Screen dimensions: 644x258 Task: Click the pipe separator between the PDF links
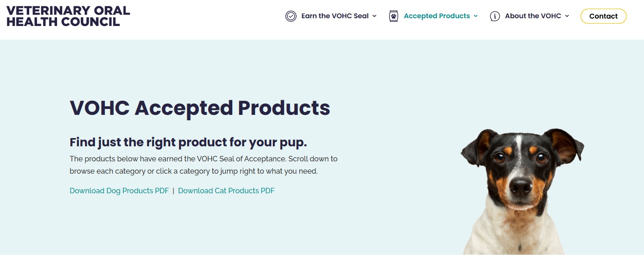(173, 191)
